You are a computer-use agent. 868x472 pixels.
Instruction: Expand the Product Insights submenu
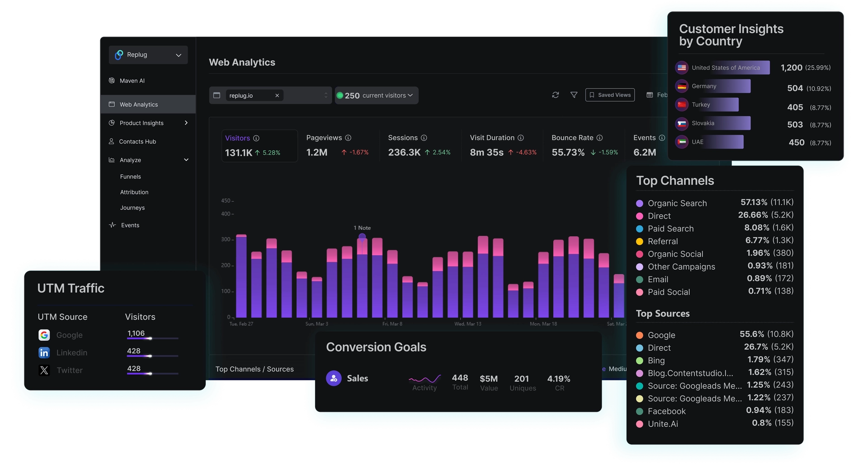pyautogui.click(x=186, y=123)
